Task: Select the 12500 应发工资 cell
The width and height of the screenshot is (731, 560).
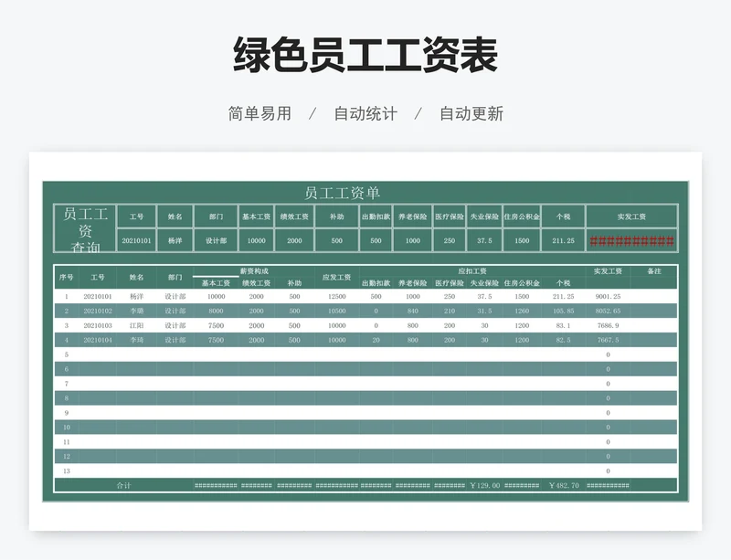Action: pos(336,296)
